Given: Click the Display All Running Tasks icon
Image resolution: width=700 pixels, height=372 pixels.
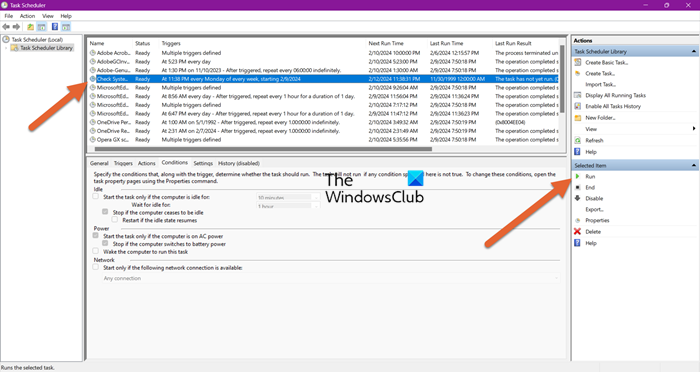Looking at the screenshot, I should pyautogui.click(x=578, y=95).
